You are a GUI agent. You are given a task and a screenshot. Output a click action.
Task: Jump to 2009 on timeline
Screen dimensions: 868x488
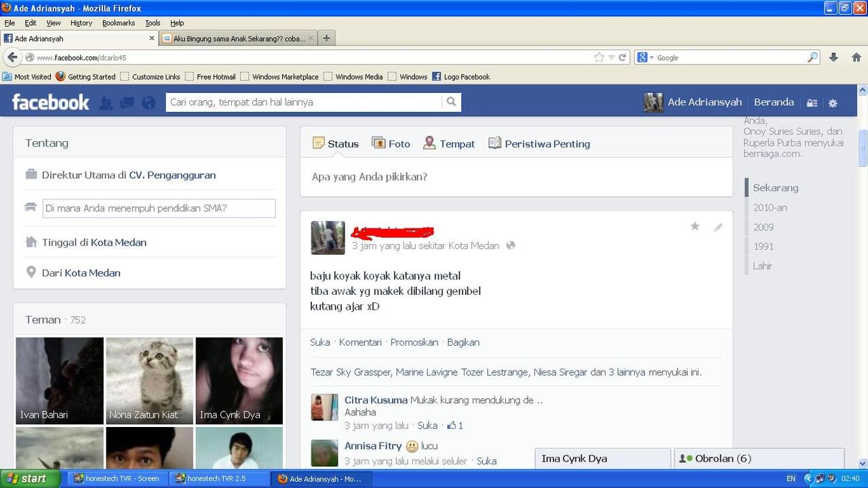coord(763,227)
